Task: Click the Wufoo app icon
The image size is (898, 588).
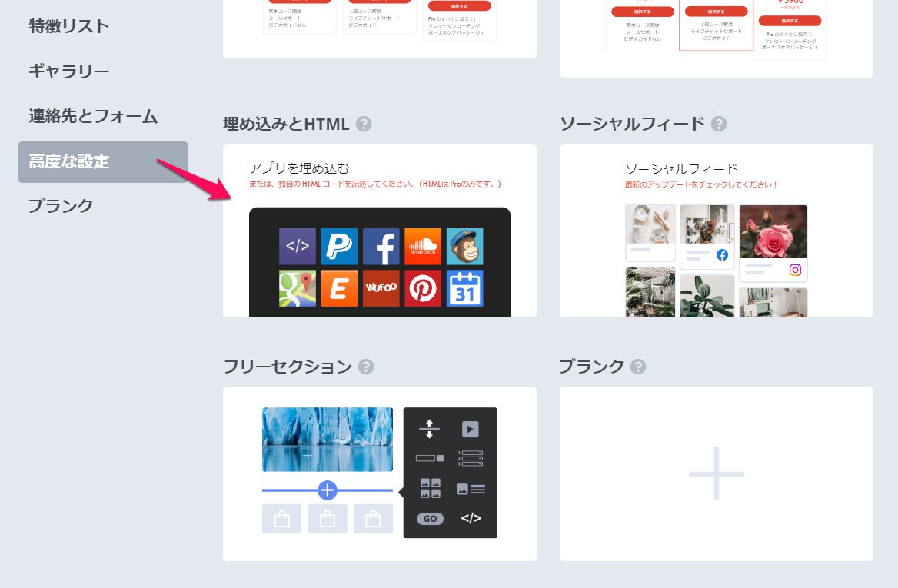Action: point(381,288)
